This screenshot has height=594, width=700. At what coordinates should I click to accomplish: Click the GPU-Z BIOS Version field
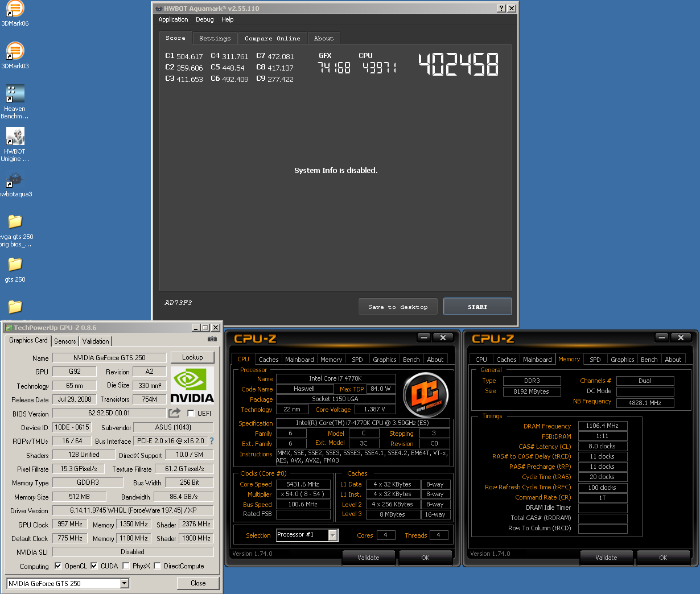click(x=109, y=413)
